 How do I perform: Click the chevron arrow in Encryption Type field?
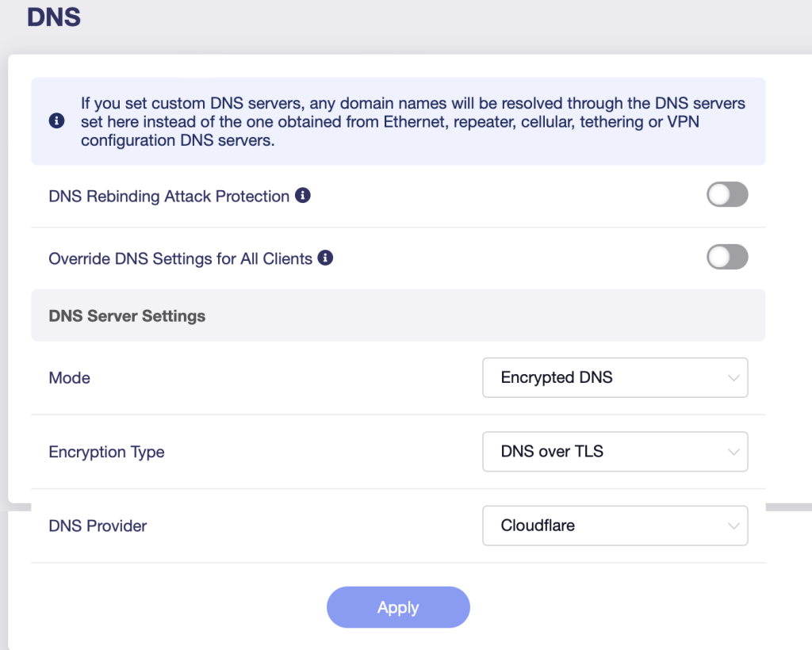[x=733, y=452]
